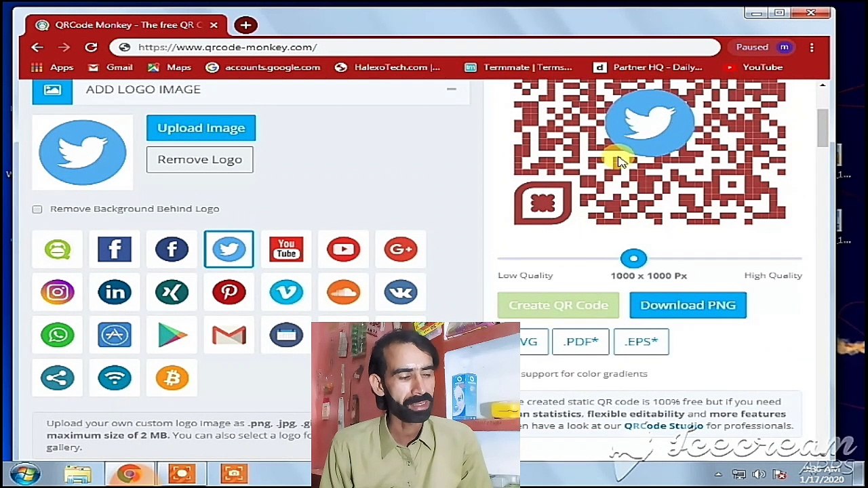Select the Xing logo

coord(172,292)
